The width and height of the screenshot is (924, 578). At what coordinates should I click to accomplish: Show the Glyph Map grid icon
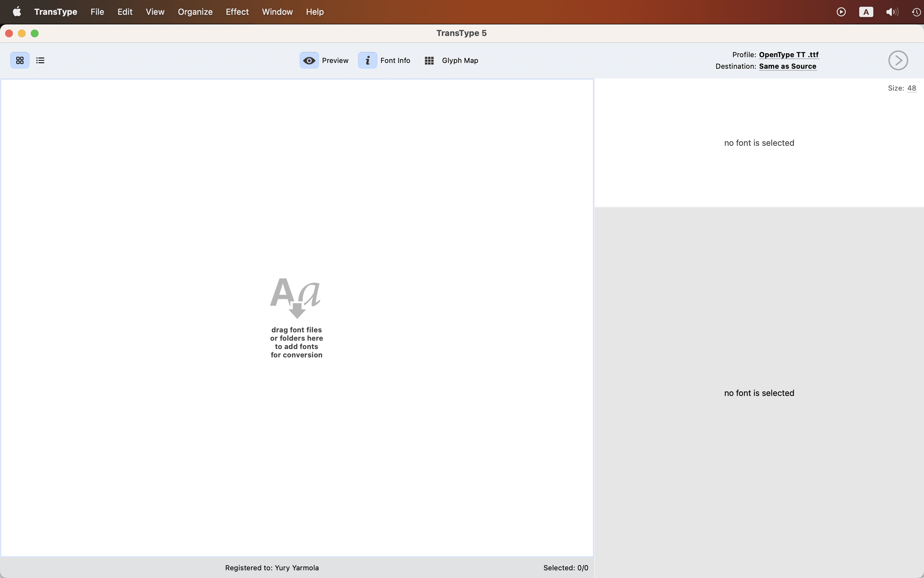[429, 60]
